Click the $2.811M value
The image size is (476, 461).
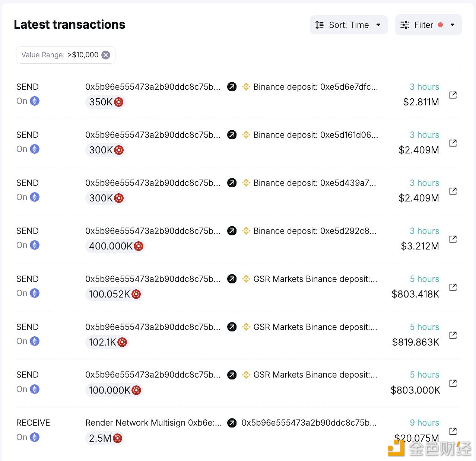[x=421, y=102]
